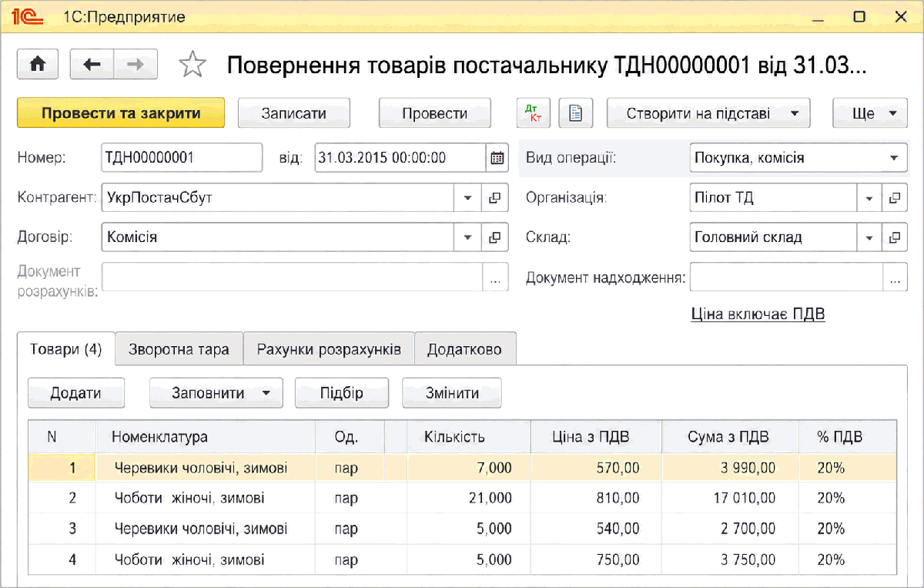This screenshot has height=588, width=924.
Task: Focus the date field 31.03.2015
Action: (401, 158)
